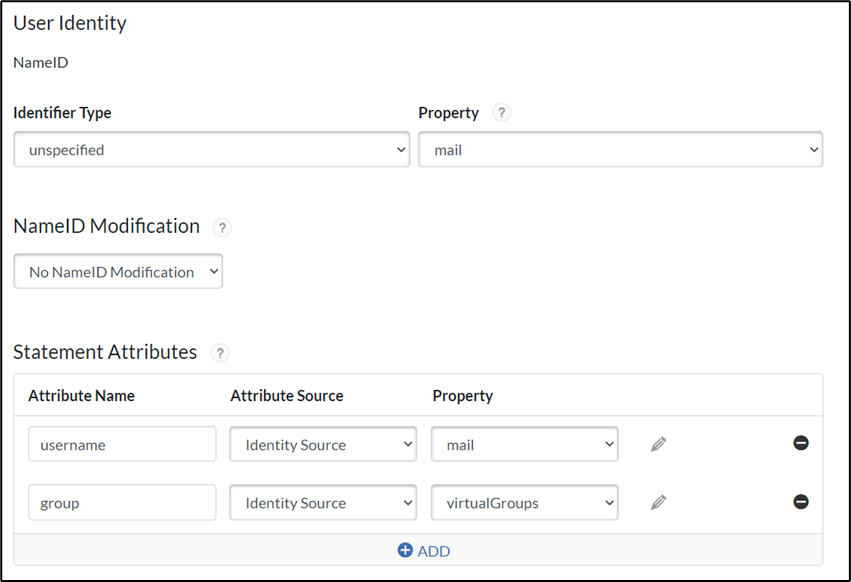Click the username attribute name field
851x582 pixels.
point(121,443)
